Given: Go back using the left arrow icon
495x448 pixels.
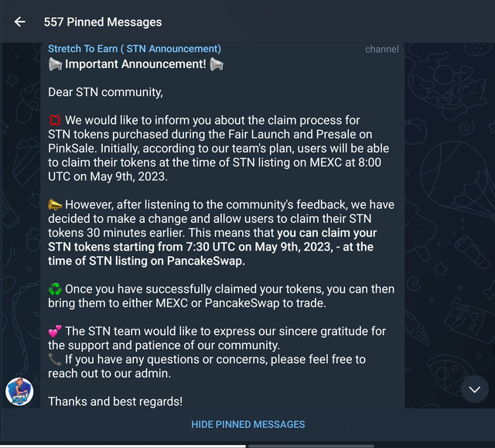Looking at the screenshot, I should (x=20, y=22).
